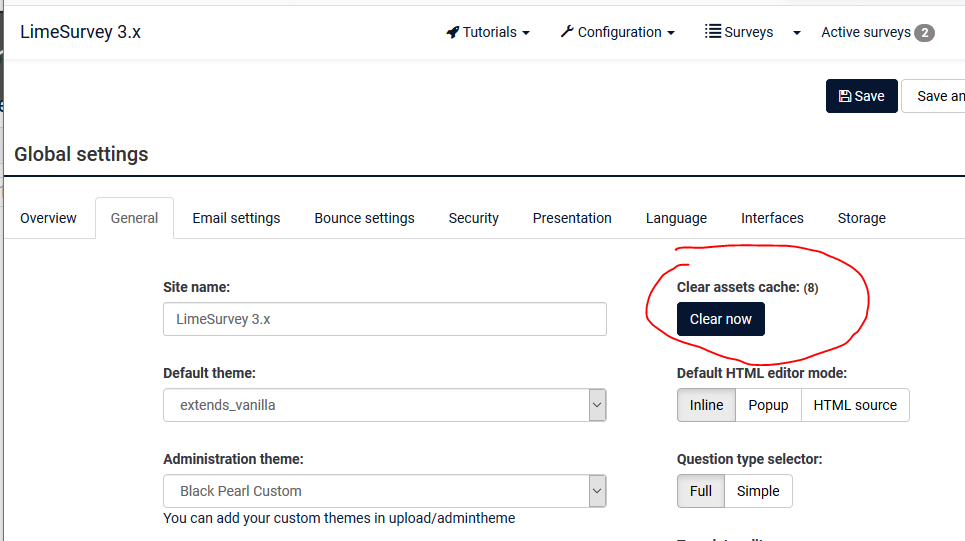
Task: Expand the Administration theme dropdown
Action: (385, 491)
